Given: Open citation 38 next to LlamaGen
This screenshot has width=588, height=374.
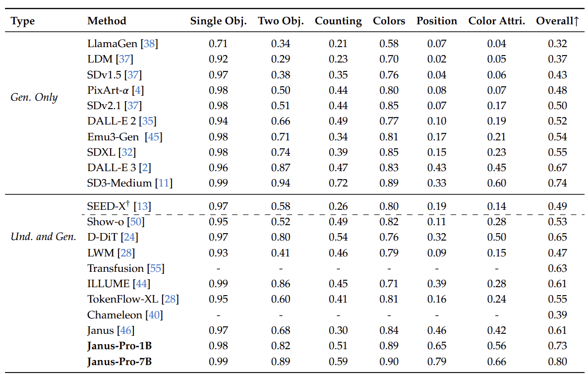Looking at the screenshot, I should click(x=149, y=44).
